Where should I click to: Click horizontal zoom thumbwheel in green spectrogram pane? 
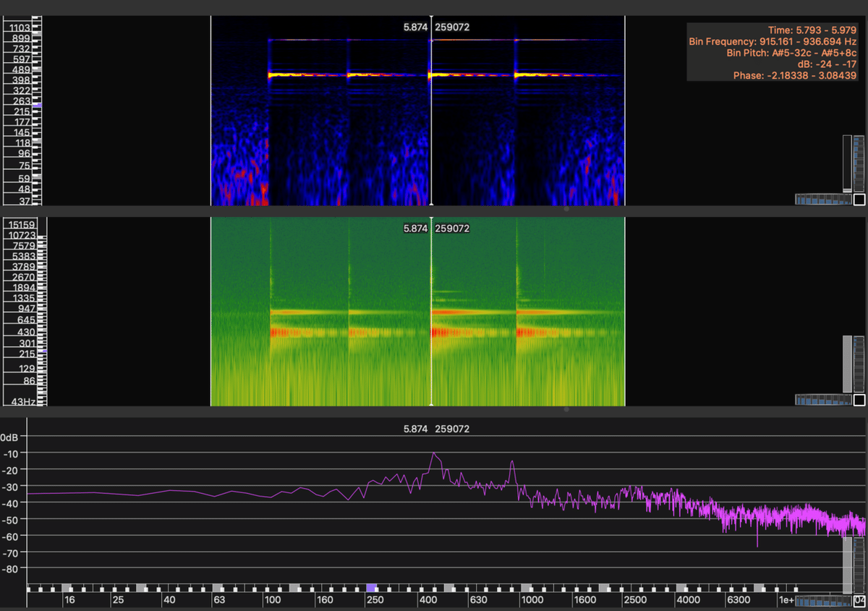click(823, 400)
